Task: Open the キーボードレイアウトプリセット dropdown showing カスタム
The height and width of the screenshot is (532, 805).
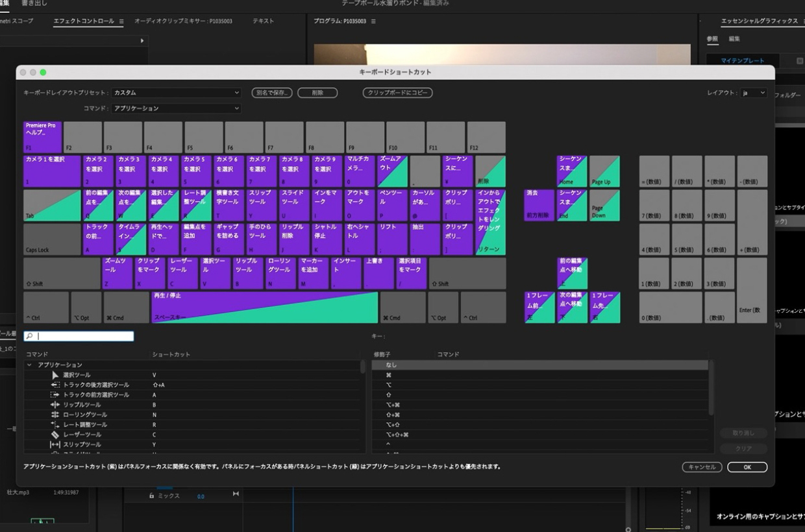Action: [x=176, y=93]
